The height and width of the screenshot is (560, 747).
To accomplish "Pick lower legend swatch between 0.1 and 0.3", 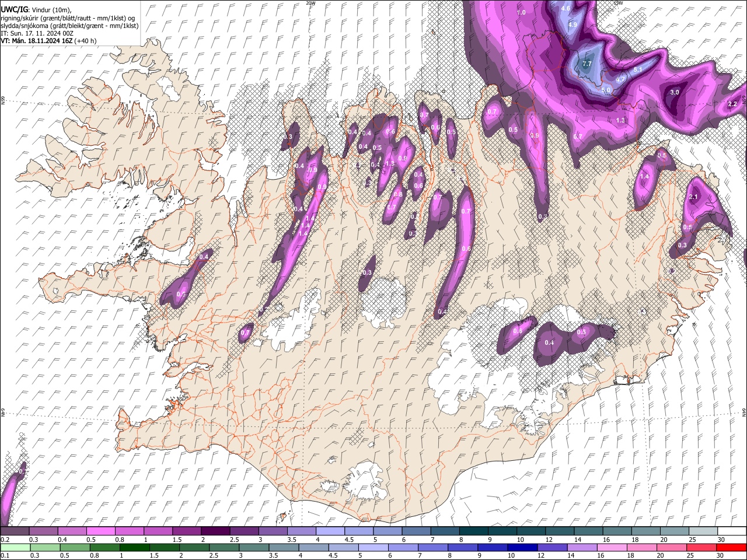I will tap(15, 547).
